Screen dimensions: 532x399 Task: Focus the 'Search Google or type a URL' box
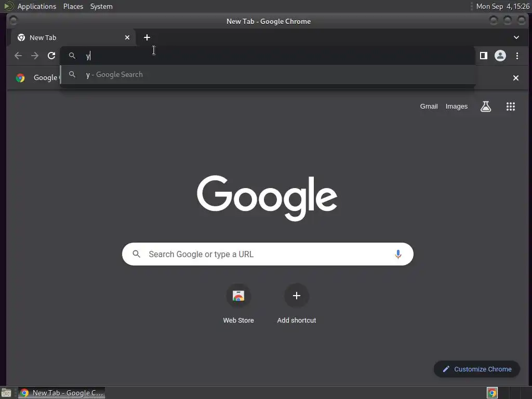click(268, 254)
